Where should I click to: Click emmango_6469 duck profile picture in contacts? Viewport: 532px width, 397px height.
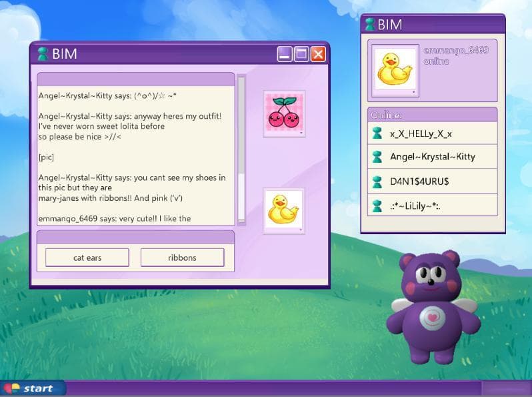(395, 70)
